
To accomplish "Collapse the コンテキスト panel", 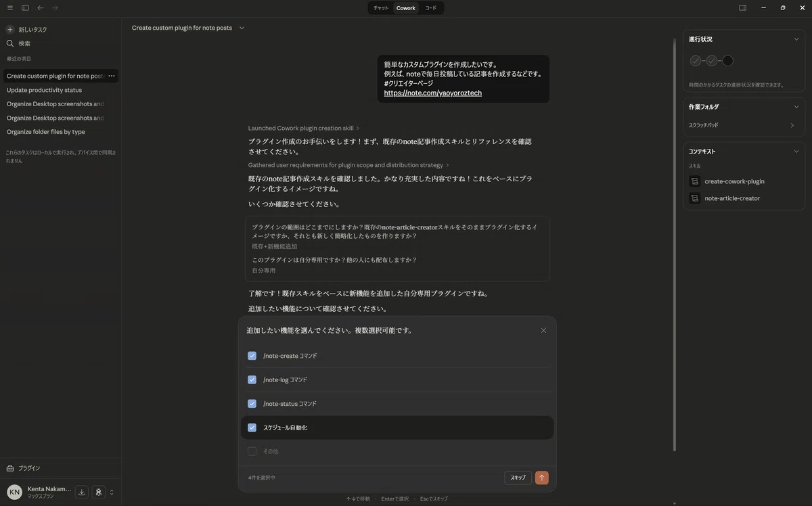I will 796,152.
